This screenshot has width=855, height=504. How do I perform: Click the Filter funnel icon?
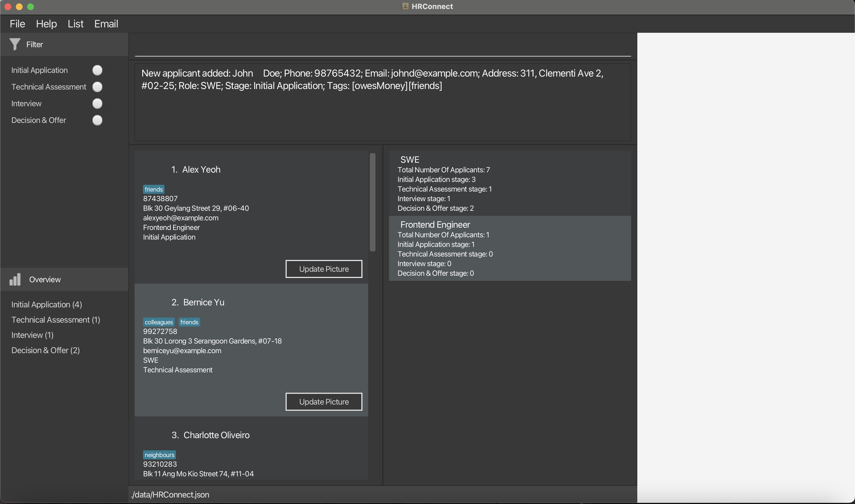[x=15, y=44]
